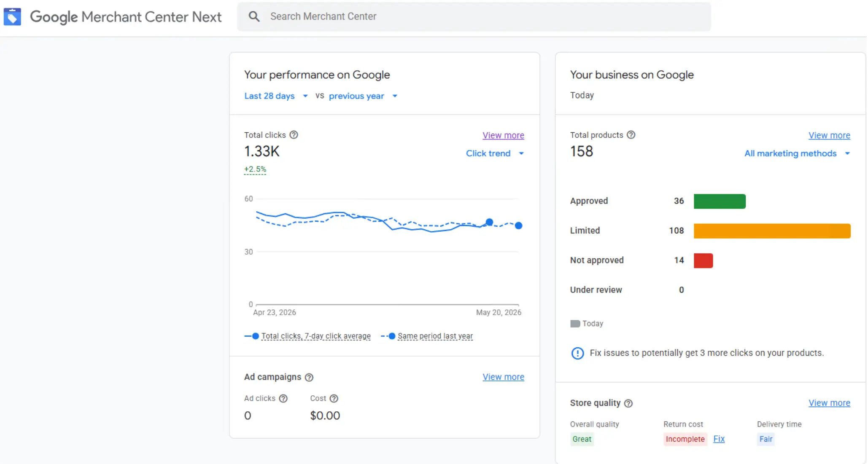Click the 158 total products value
Image resolution: width=868 pixels, height=464 pixels.
pyautogui.click(x=582, y=151)
